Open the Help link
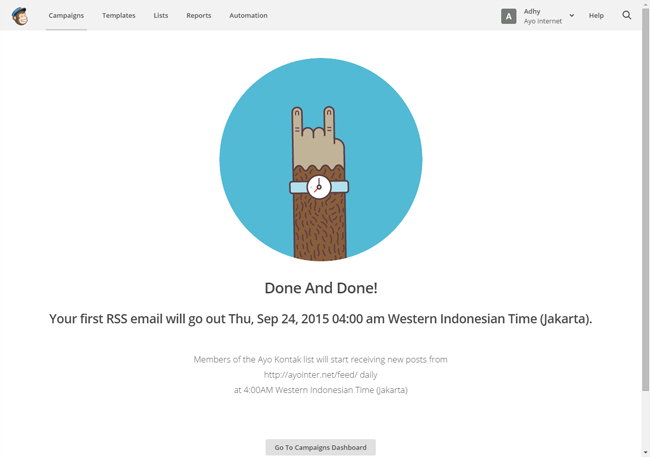This screenshot has height=457, width=650. (x=596, y=15)
